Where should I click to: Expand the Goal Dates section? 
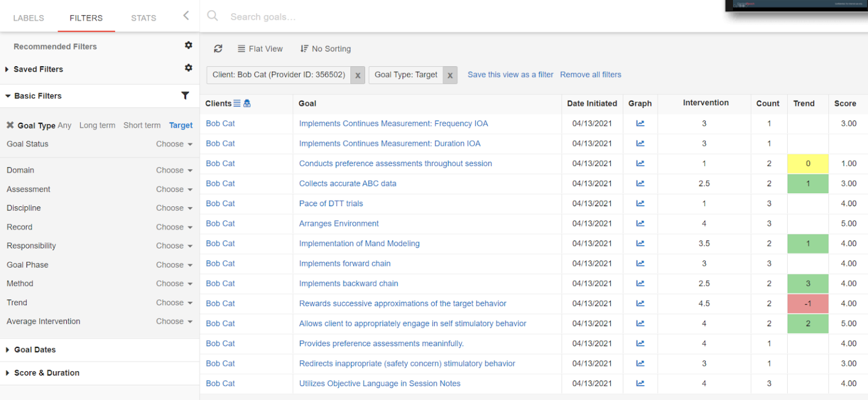pyautogui.click(x=35, y=350)
